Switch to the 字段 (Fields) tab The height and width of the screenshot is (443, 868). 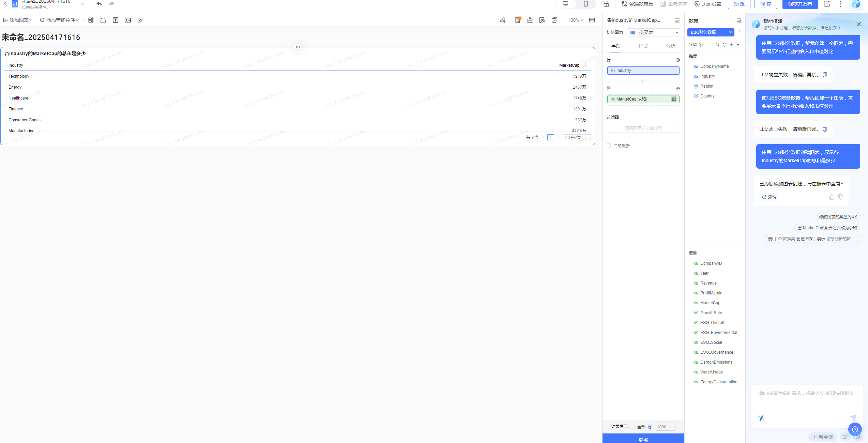coord(616,46)
